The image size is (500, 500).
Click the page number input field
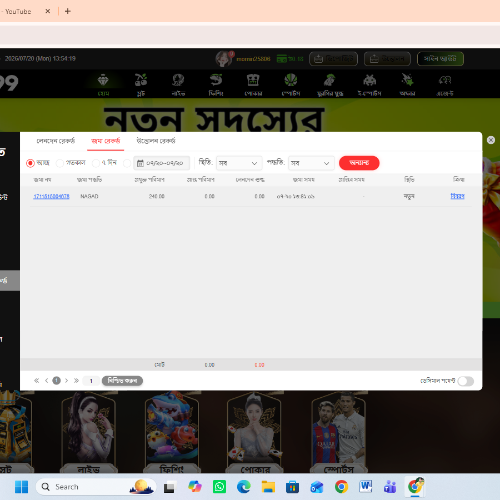pyautogui.click(x=91, y=381)
